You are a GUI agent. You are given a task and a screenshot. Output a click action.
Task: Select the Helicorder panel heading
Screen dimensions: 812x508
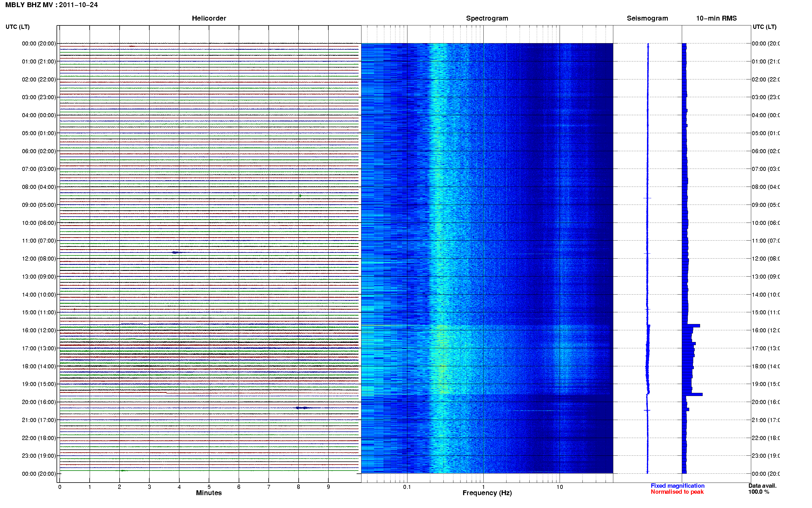tap(209, 18)
